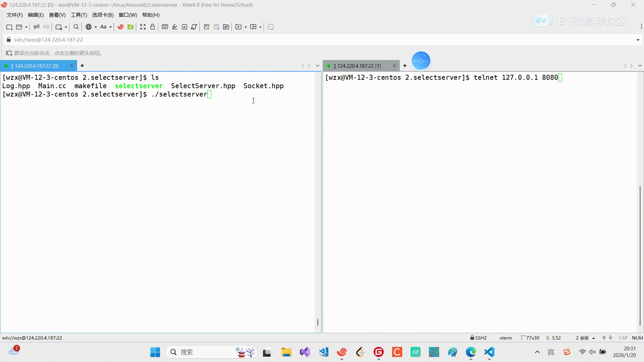The width and height of the screenshot is (644, 362).
Task: Expand the left pane tab list chevron
Action: click(x=318, y=66)
